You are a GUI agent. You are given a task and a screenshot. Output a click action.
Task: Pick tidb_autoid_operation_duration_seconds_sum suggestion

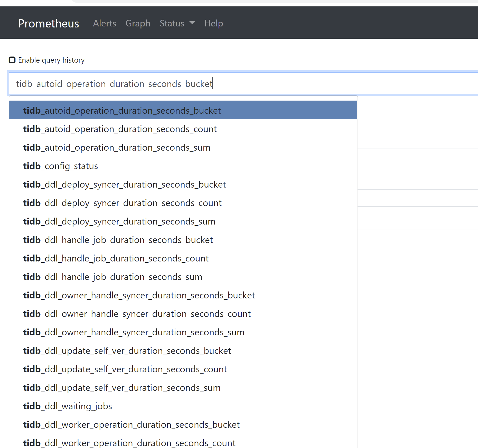[183, 147]
